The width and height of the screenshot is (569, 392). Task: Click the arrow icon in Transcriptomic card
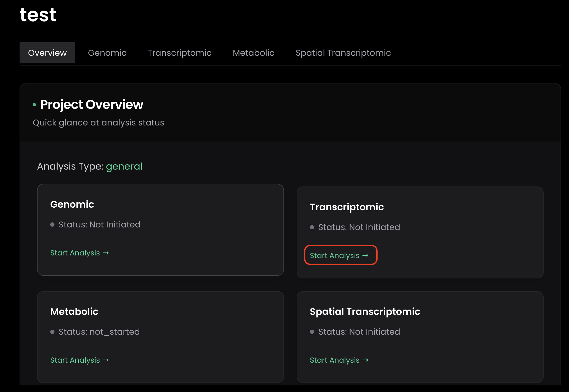tap(365, 256)
